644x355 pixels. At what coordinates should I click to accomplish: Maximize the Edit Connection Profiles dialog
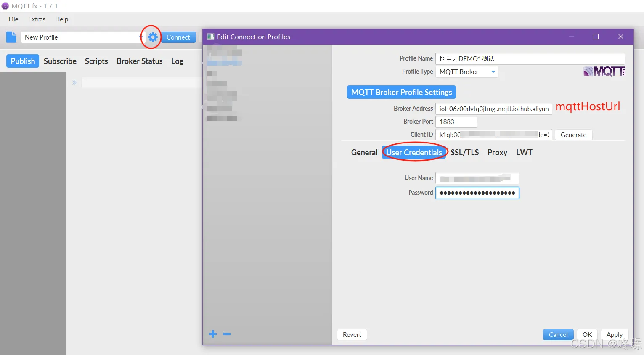tap(596, 37)
